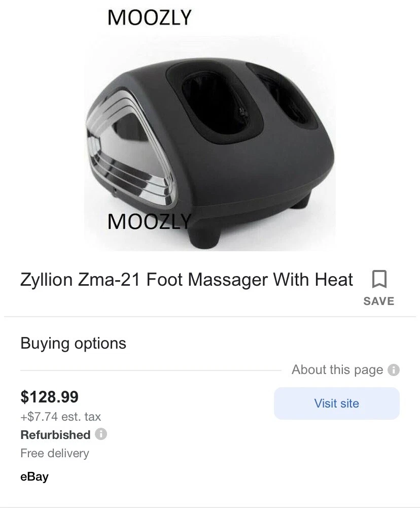Viewport: 420px width, 508px height.
Task: Click the bookmark Save icon
Action: tap(379, 279)
